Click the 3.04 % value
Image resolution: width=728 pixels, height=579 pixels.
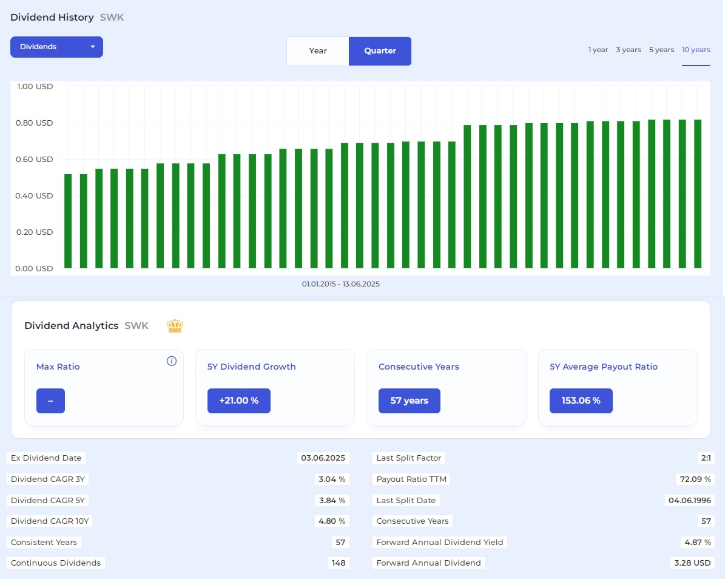[332, 479]
